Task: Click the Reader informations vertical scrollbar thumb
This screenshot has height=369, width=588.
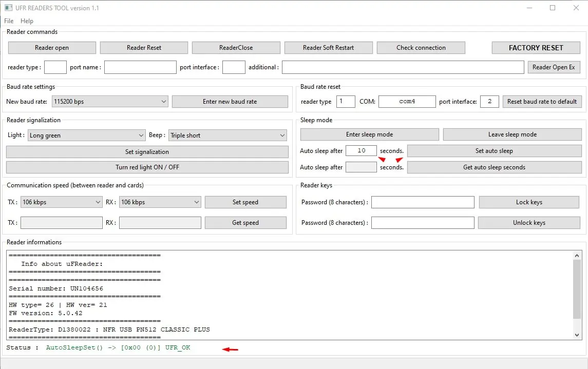Action: (577, 289)
